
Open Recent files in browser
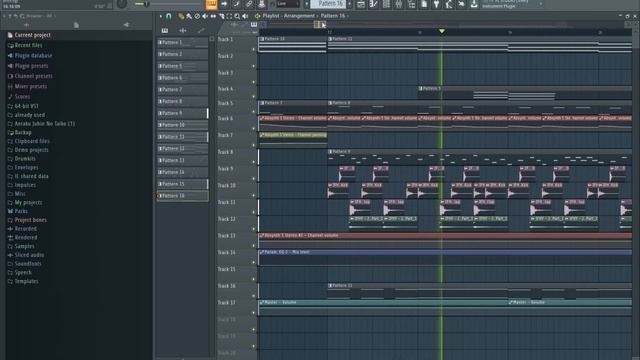click(28, 45)
